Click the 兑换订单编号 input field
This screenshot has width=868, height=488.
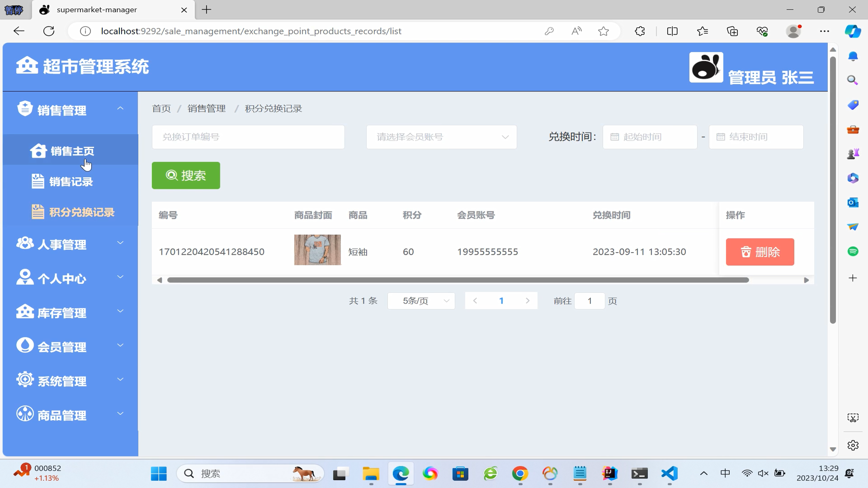248,137
